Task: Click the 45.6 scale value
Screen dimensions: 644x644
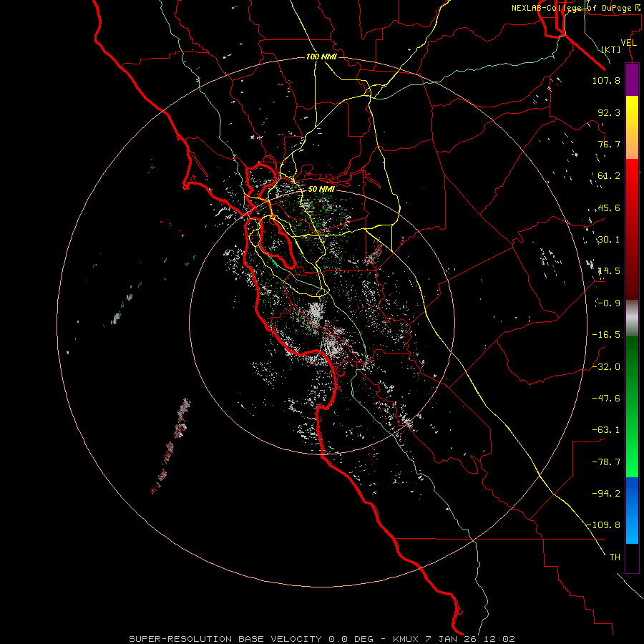Action: [609, 208]
